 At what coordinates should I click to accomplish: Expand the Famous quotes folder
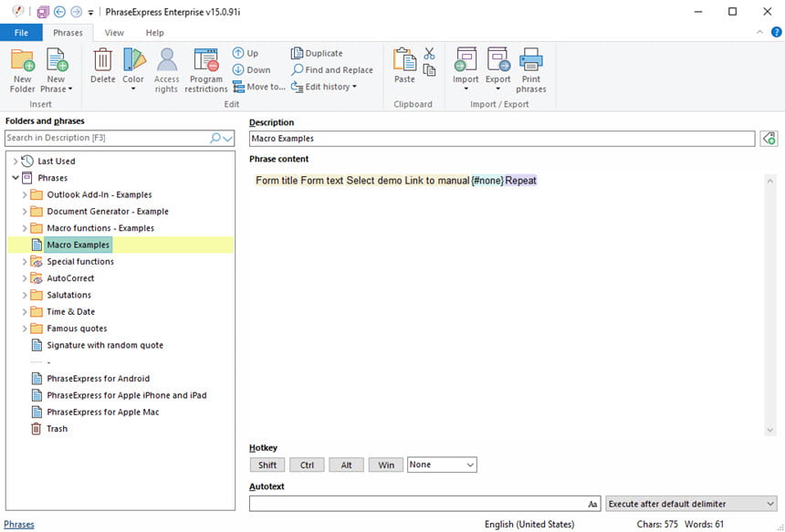tap(25, 329)
